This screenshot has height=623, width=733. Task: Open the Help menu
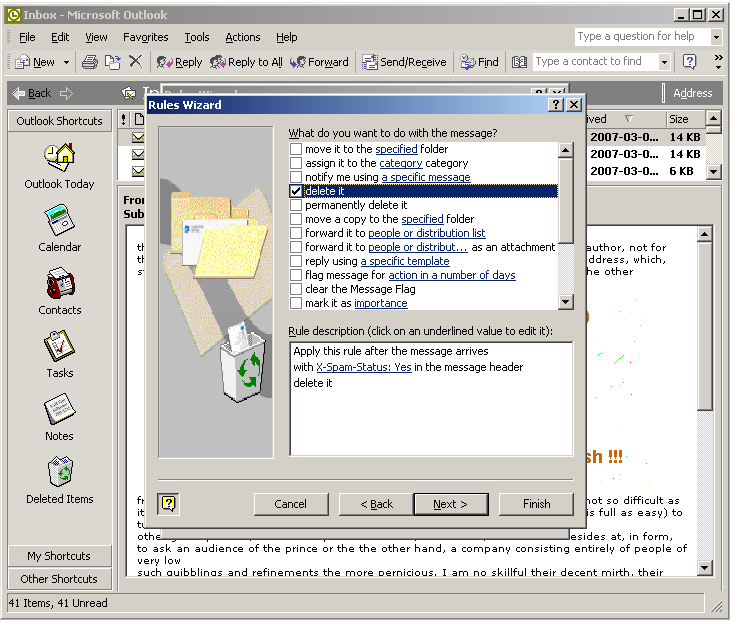[x=287, y=37]
